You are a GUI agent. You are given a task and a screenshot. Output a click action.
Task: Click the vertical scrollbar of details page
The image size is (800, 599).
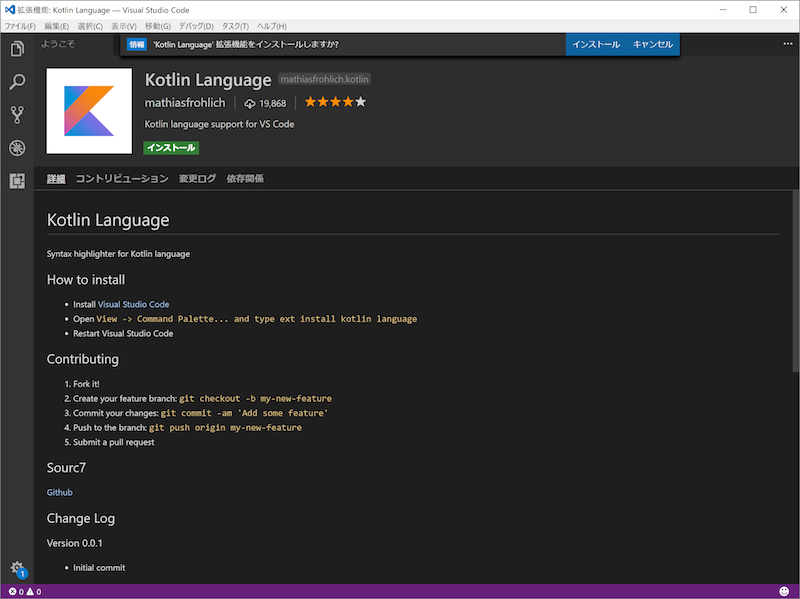point(795,282)
